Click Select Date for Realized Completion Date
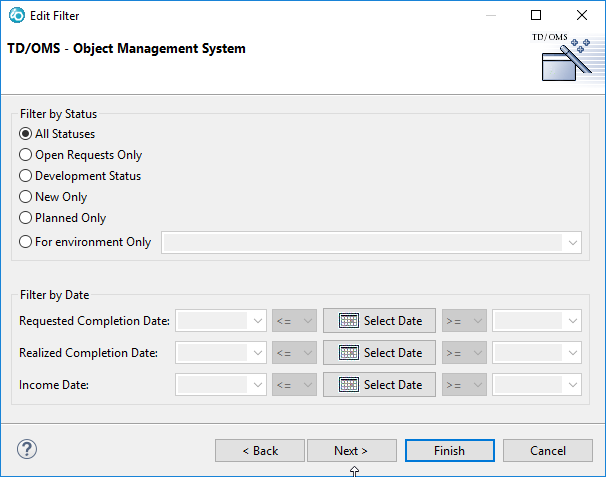The image size is (606, 477). [x=380, y=353]
